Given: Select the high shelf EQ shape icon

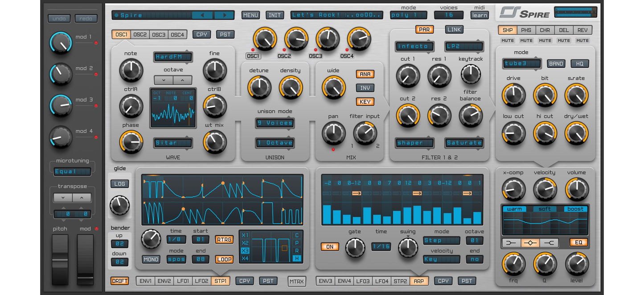Looking at the screenshot, I should [550, 243].
